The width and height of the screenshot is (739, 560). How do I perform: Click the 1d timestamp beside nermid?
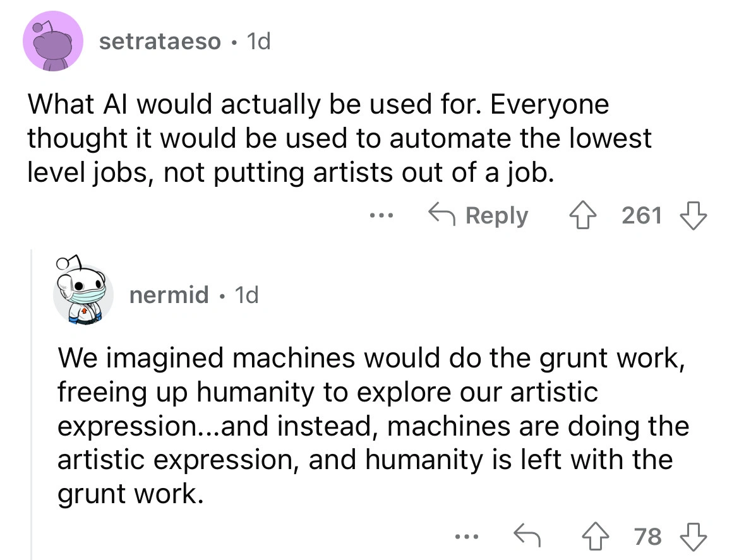coord(246,294)
